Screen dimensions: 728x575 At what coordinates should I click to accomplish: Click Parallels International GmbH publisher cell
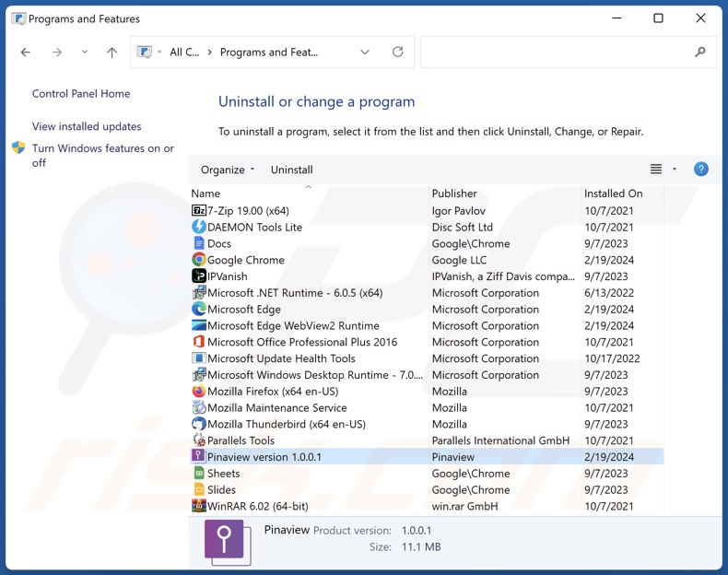(x=500, y=440)
